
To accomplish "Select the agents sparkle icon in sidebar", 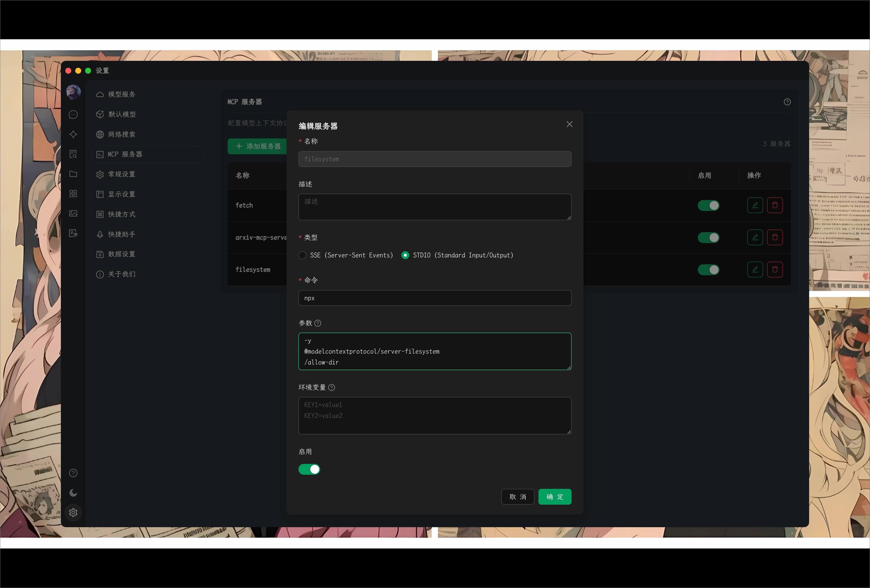I will (x=73, y=135).
